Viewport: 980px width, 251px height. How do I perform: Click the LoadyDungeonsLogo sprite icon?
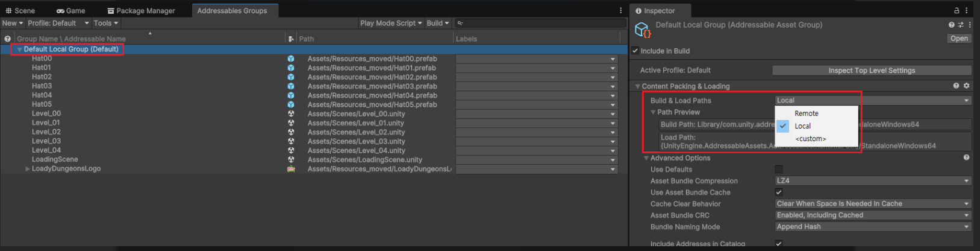[x=291, y=169]
